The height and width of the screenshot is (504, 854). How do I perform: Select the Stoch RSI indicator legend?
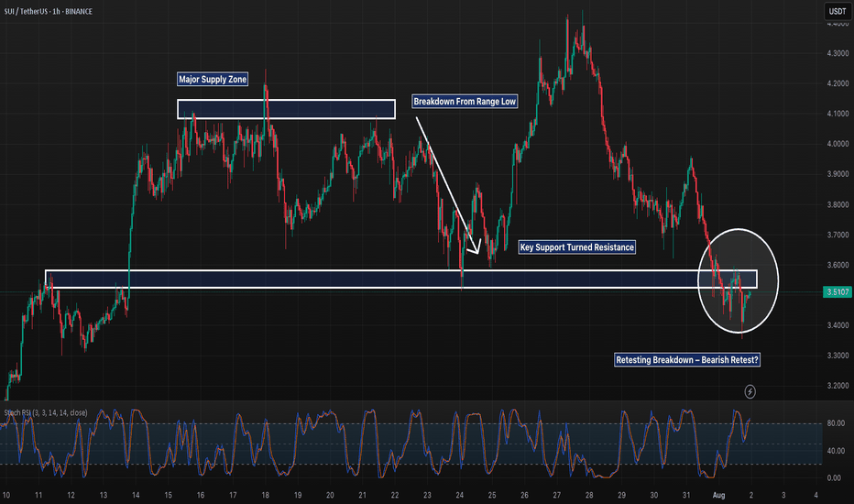[x=46, y=413]
